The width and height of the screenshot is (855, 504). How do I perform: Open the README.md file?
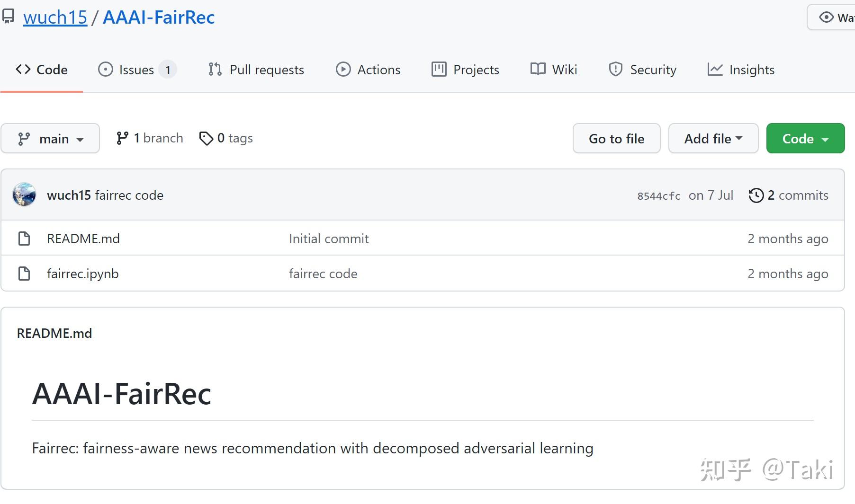(x=83, y=239)
